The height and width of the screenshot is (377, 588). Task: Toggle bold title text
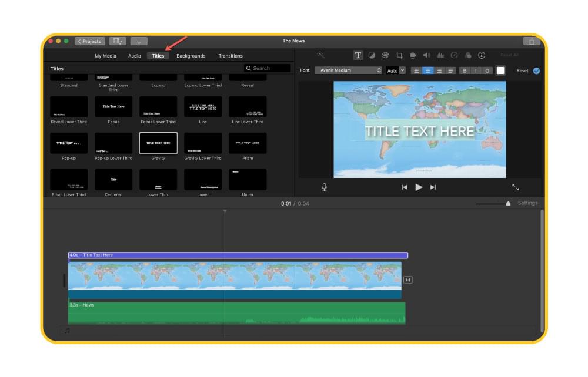pyautogui.click(x=465, y=70)
